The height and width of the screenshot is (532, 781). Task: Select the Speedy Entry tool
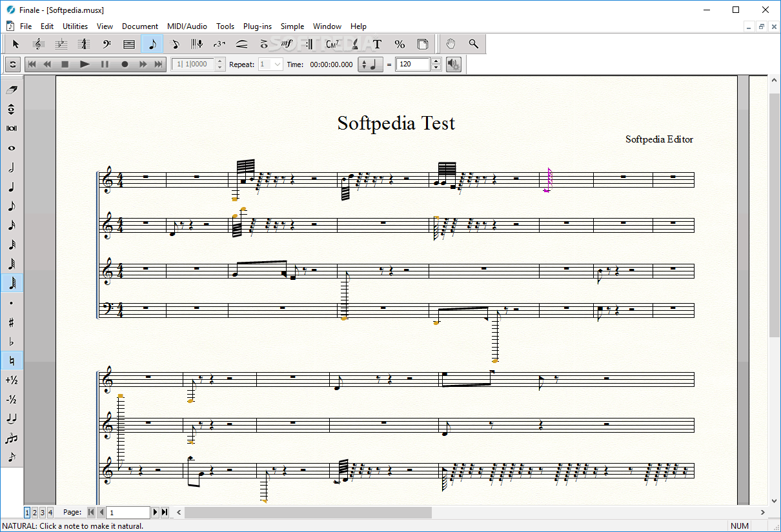[175, 44]
